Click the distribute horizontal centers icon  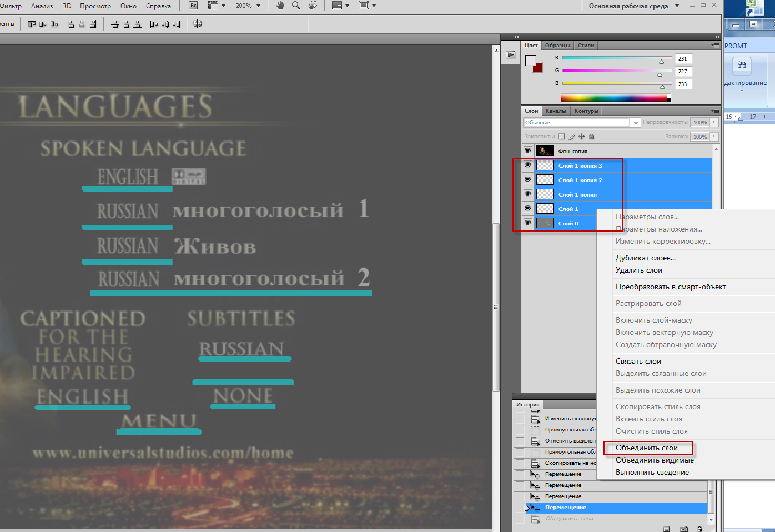tap(165, 24)
